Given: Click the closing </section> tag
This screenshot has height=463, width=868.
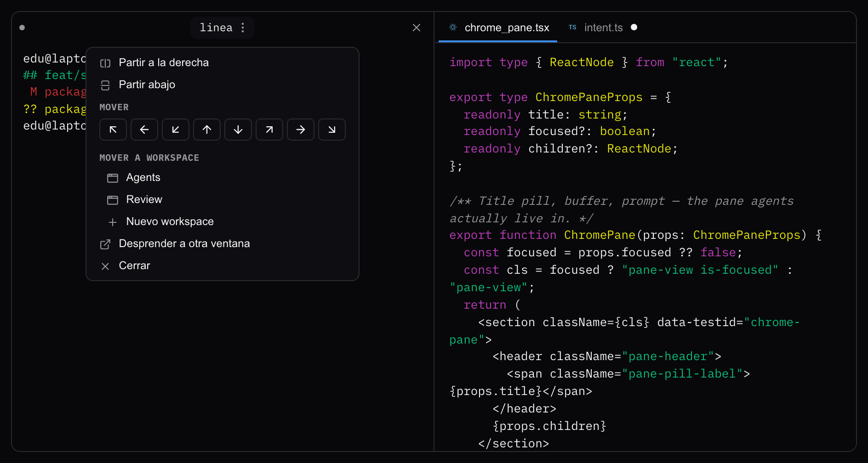Looking at the screenshot, I should tap(514, 444).
